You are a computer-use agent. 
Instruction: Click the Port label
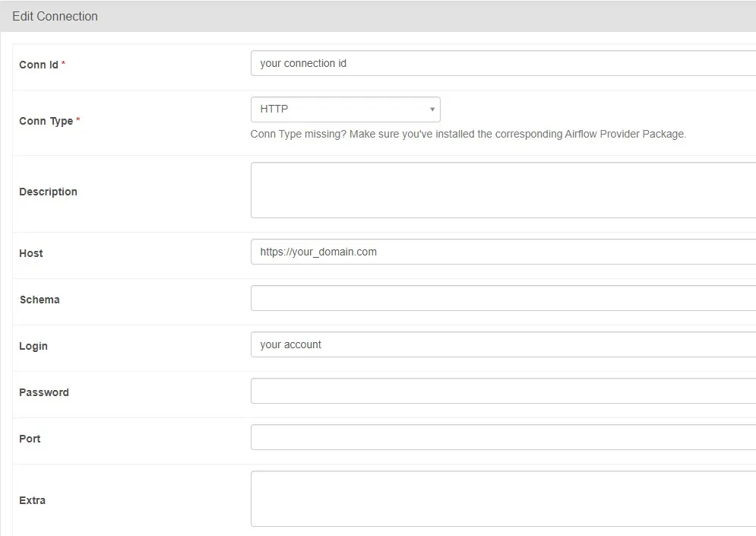tap(30, 439)
